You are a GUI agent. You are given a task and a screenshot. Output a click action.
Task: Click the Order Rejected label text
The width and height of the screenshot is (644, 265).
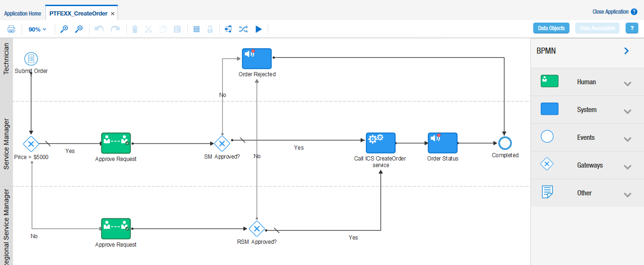coord(257,74)
